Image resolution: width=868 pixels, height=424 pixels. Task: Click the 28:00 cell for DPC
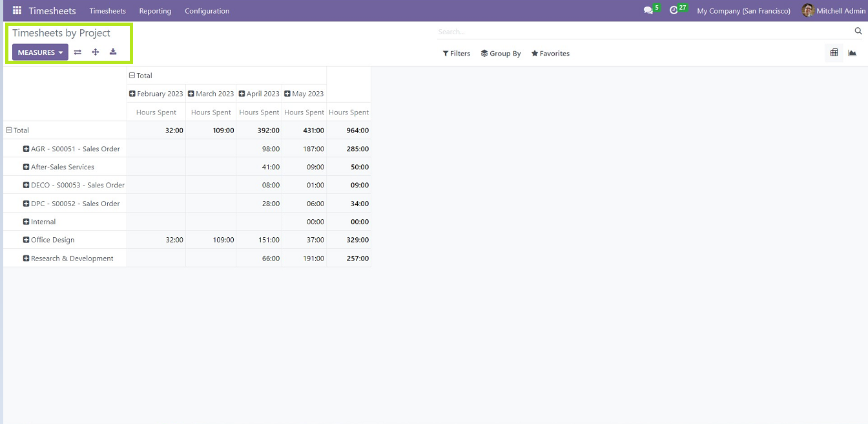[259, 204]
